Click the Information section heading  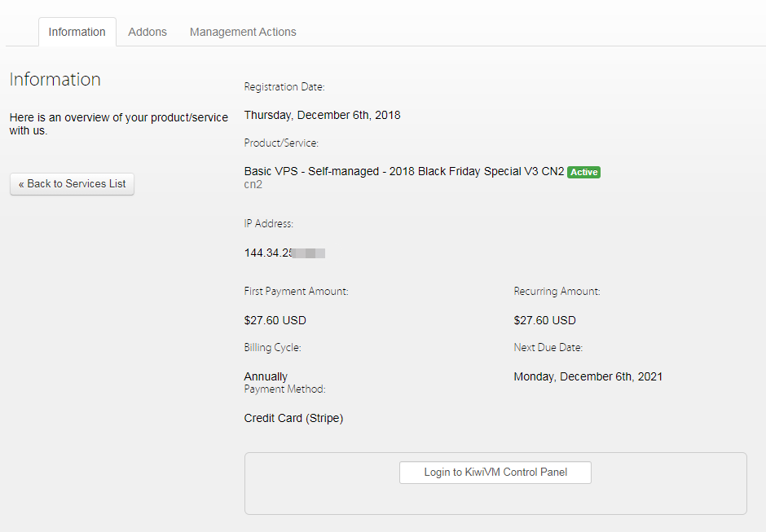(55, 79)
